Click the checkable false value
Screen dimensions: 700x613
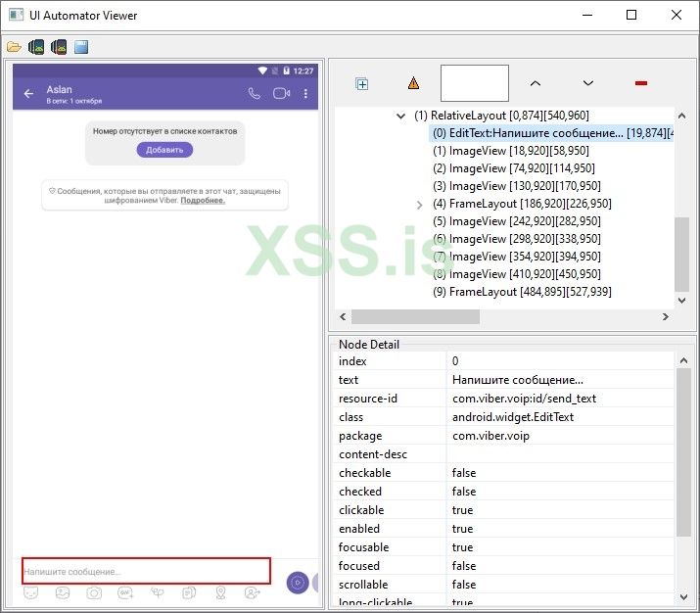[x=464, y=473]
